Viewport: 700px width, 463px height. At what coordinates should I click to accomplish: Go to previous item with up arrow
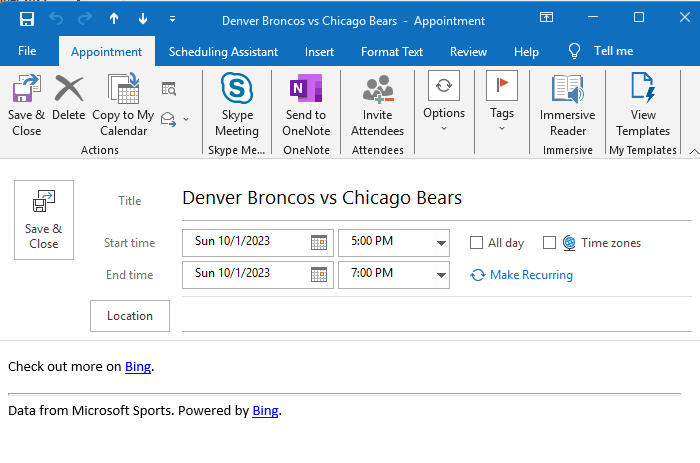point(114,19)
